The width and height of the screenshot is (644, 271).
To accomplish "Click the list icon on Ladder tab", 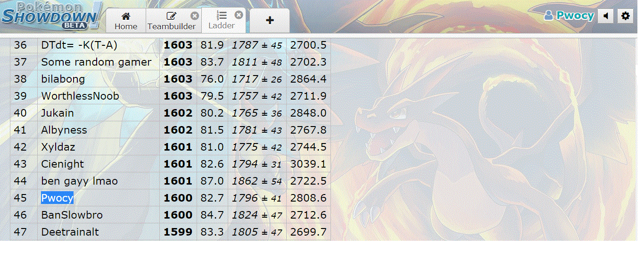I will click(x=222, y=16).
